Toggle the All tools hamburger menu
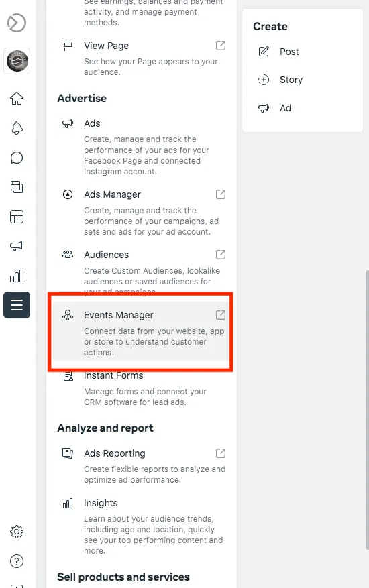Screen dimensions: 369x588 click(17, 305)
